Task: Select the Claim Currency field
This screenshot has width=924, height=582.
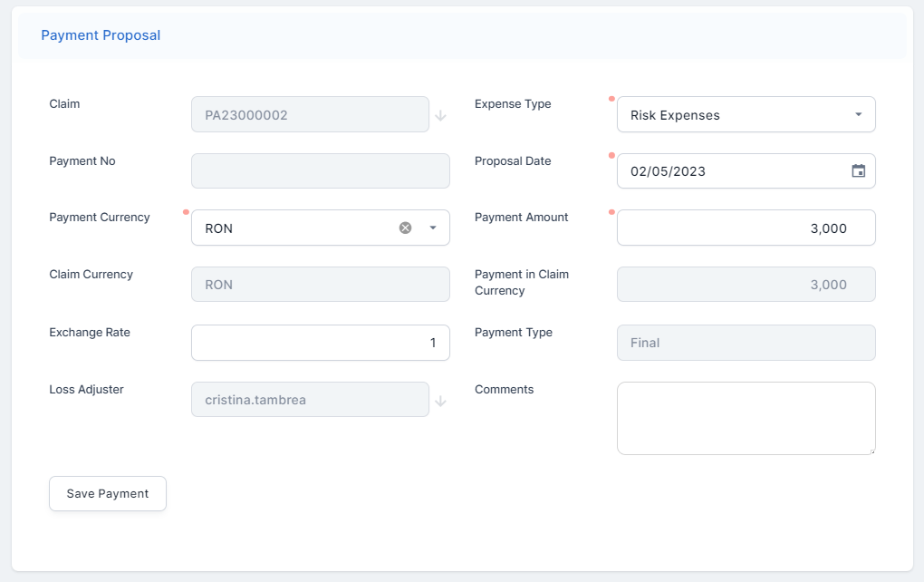Action: click(x=320, y=285)
